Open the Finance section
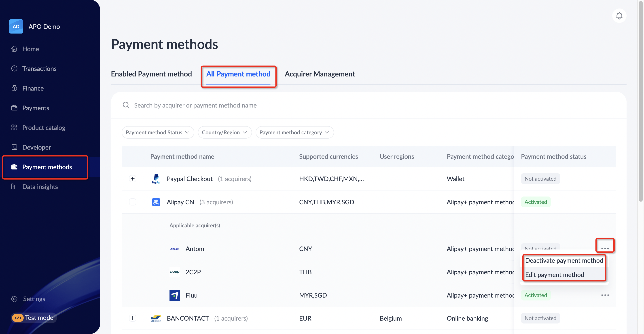The width and height of the screenshot is (644, 334). (33, 88)
